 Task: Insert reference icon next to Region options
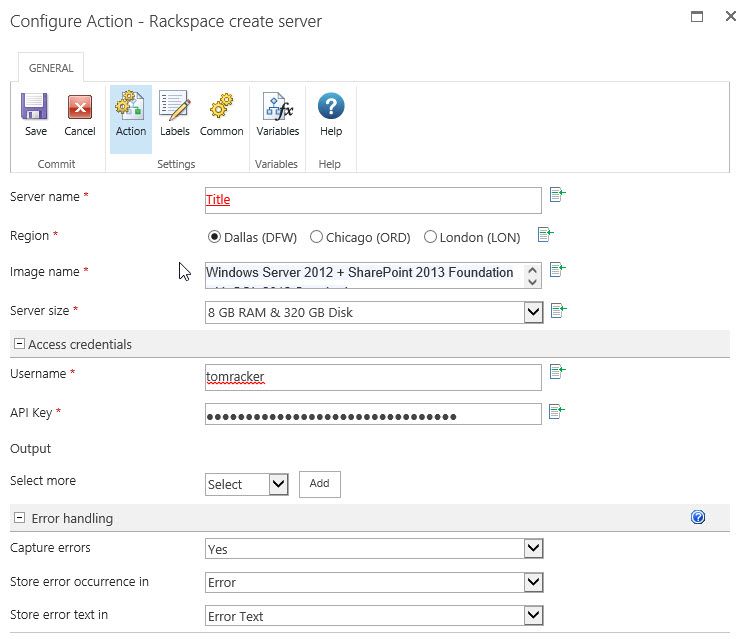pyautogui.click(x=545, y=234)
